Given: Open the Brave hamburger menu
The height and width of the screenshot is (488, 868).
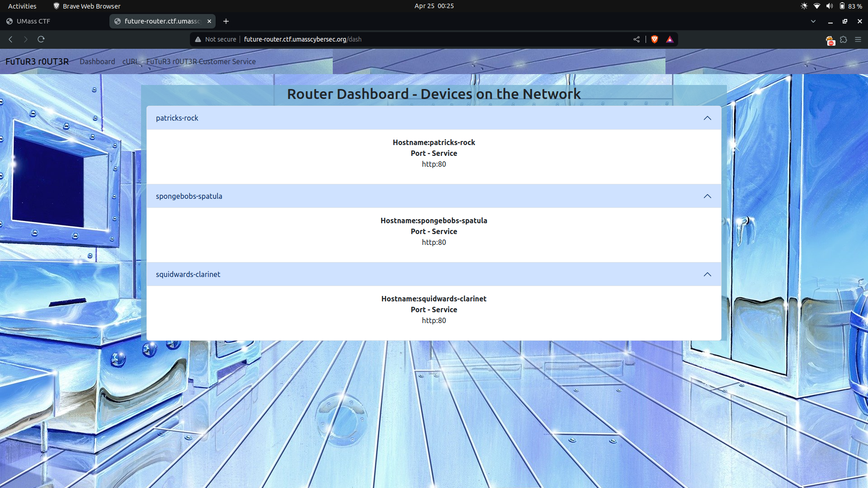Looking at the screenshot, I should point(858,40).
